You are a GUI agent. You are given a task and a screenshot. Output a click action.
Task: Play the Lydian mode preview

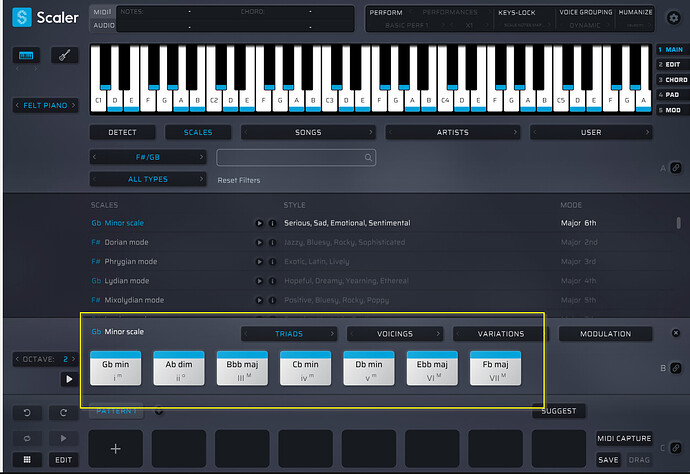click(259, 281)
